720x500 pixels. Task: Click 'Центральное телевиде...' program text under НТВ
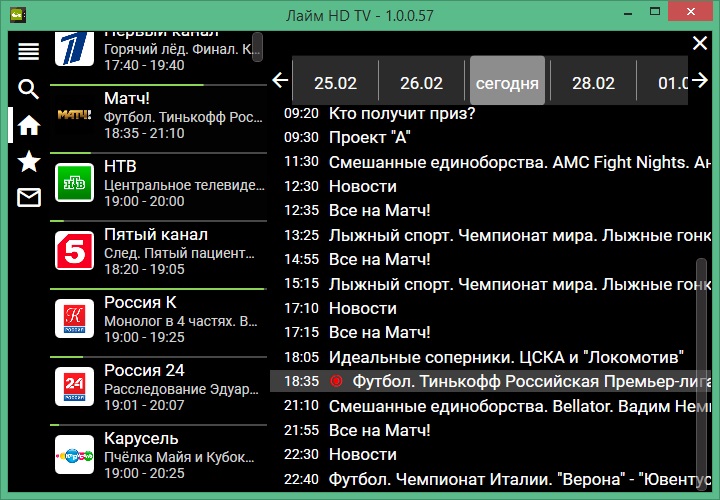coord(184,185)
